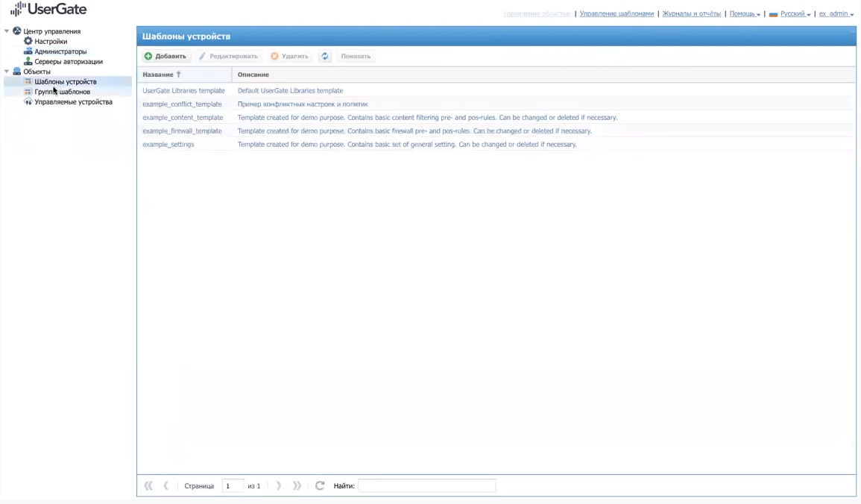Click the Серверы авторизации icon

point(28,61)
